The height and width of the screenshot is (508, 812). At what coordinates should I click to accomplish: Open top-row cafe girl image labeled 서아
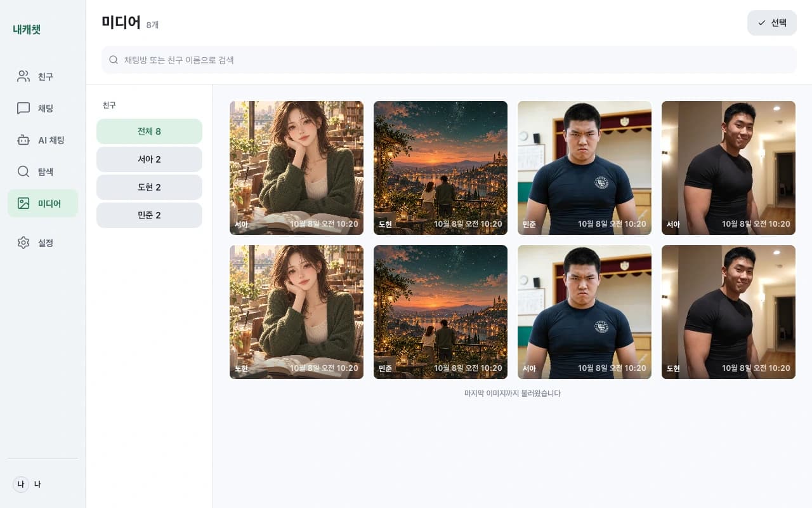(296, 168)
